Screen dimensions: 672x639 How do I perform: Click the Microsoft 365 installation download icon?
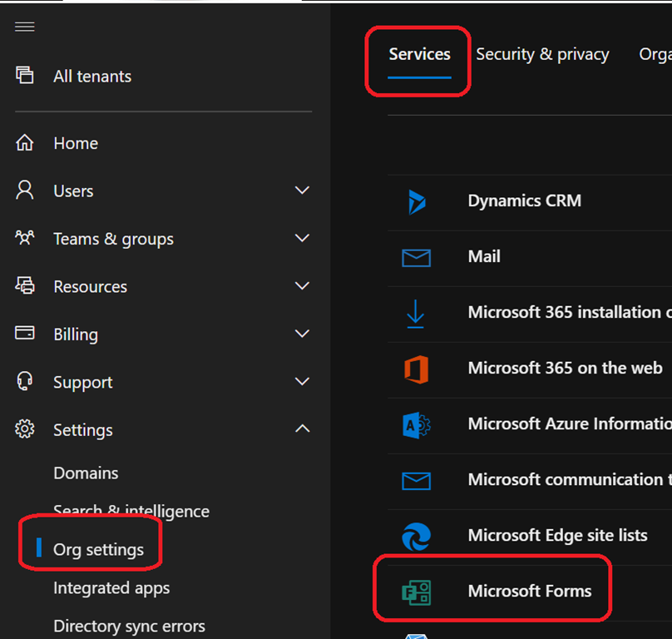[x=416, y=313]
